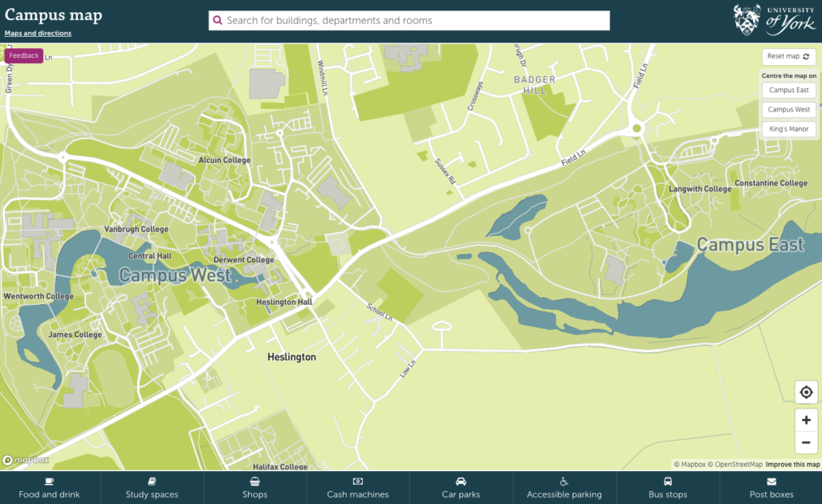This screenshot has height=504, width=822.
Task: Show Post boxes on the map
Action: [771, 488]
